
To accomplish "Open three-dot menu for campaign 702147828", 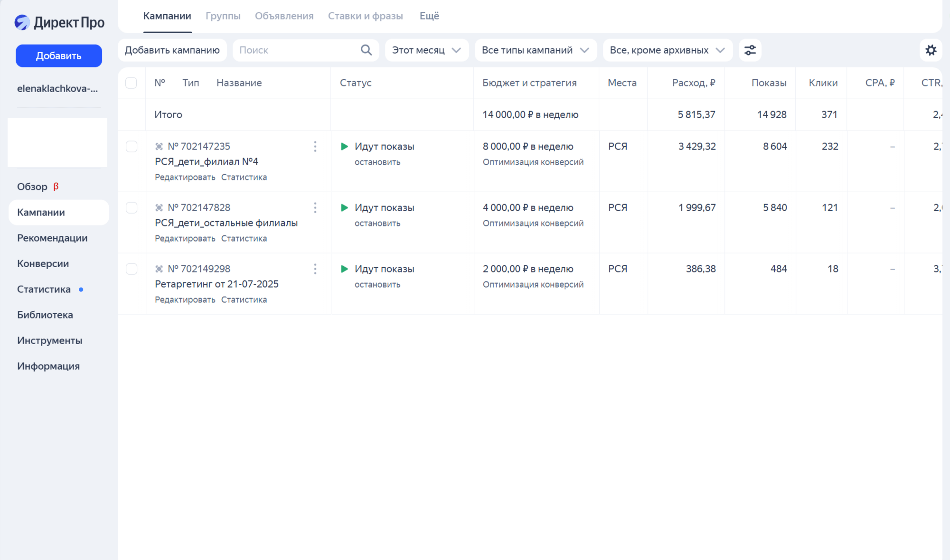I will coord(315,208).
